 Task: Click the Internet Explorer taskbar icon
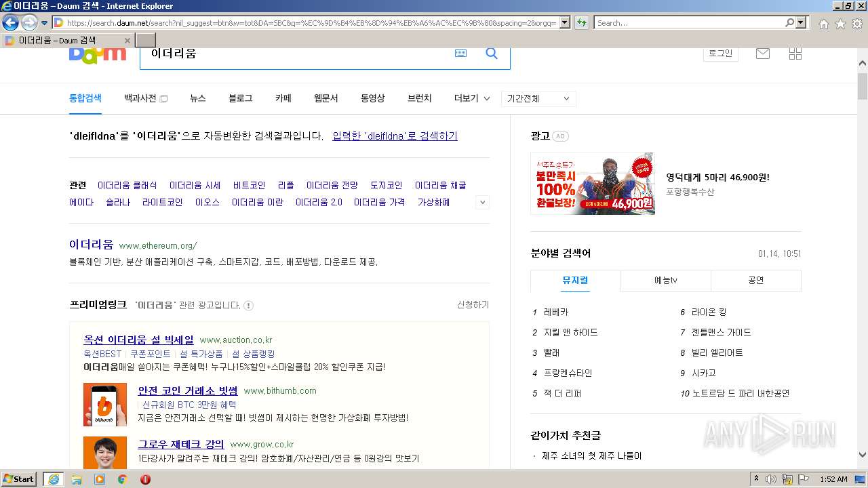(x=54, y=479)
